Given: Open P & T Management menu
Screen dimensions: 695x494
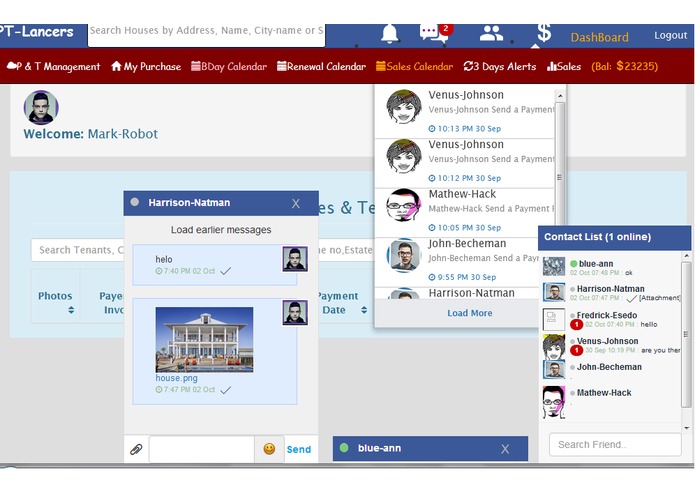Looking at the screenshot, I should click(x=54, y=66).
